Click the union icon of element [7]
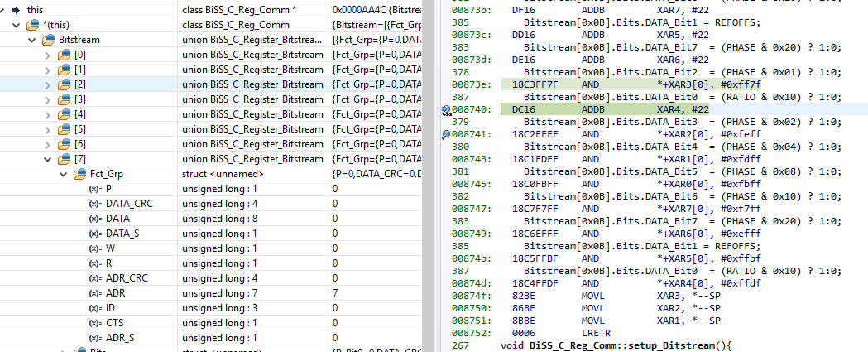Screen dimensions: 868x352 63,159
